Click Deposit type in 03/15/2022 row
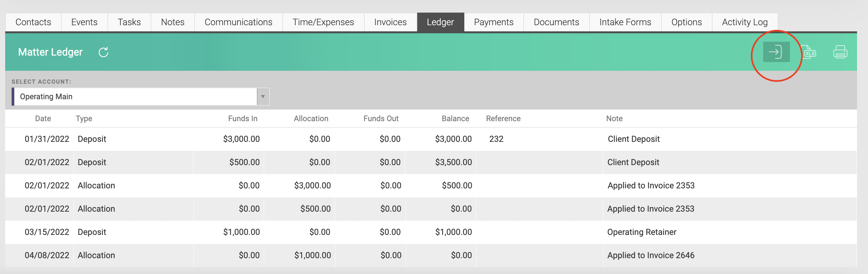Image resolution: width=868 pixels, height=274 pixels. [92, 232]
